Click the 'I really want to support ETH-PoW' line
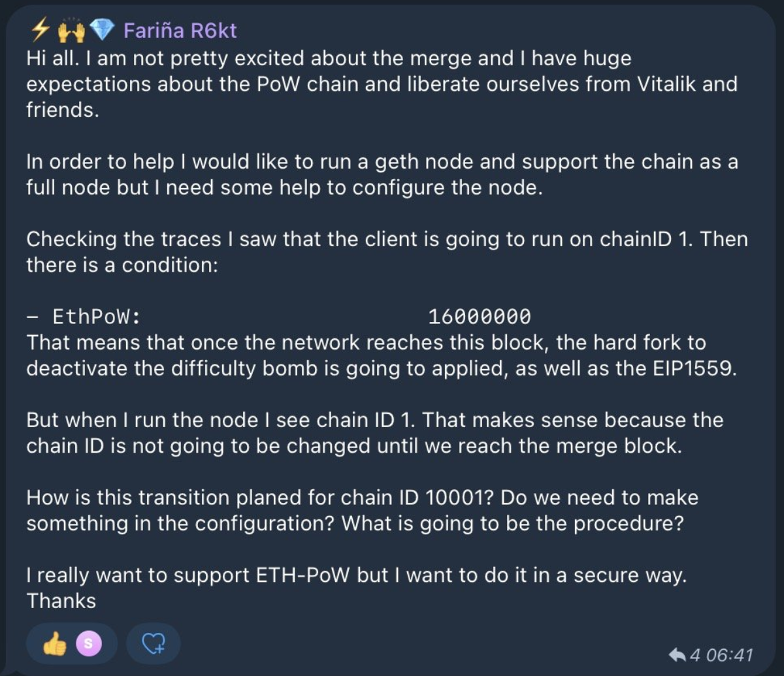This screenshot has width=784, height=676. point(356,575)
